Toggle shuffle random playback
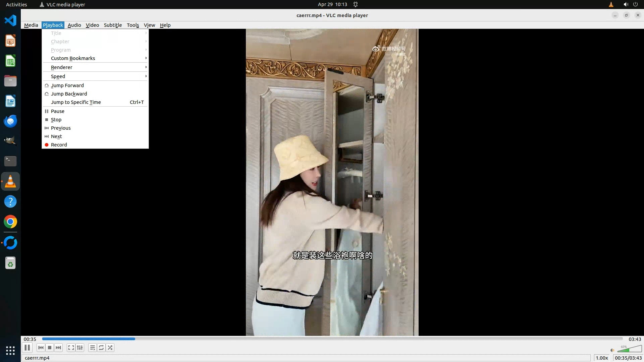Screen dimensions: 644x362 click(110, 348)
